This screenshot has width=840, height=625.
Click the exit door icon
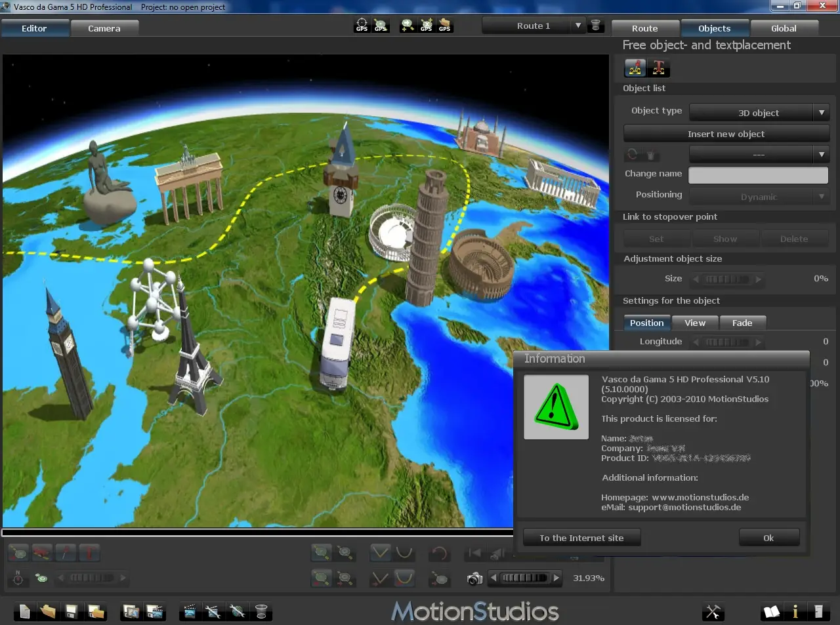click(x=818, y=612)
